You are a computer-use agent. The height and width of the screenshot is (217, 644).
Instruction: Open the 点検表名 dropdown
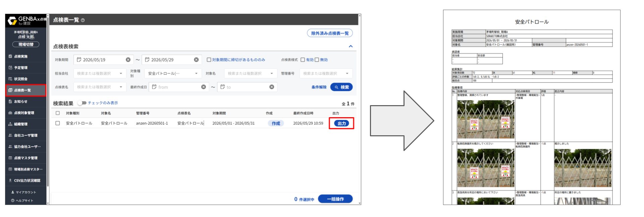pyautogui.click(x=100, y=87)
